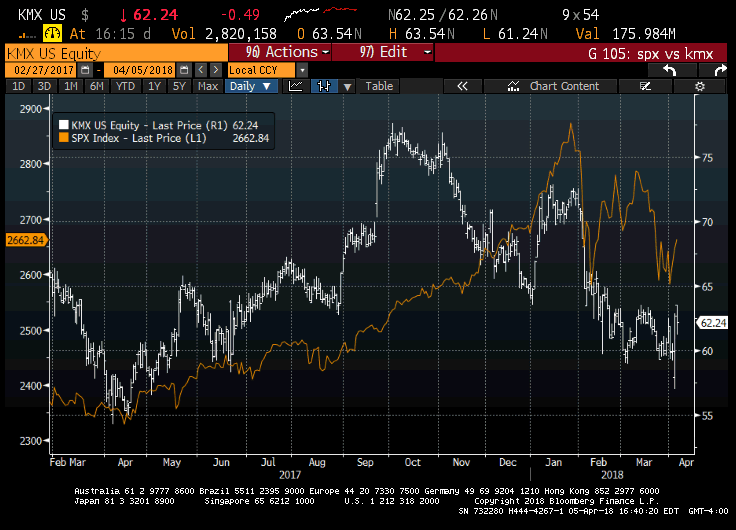Select the YTD range tab
This screenshot has width=736, height=530.
(125, 86)
